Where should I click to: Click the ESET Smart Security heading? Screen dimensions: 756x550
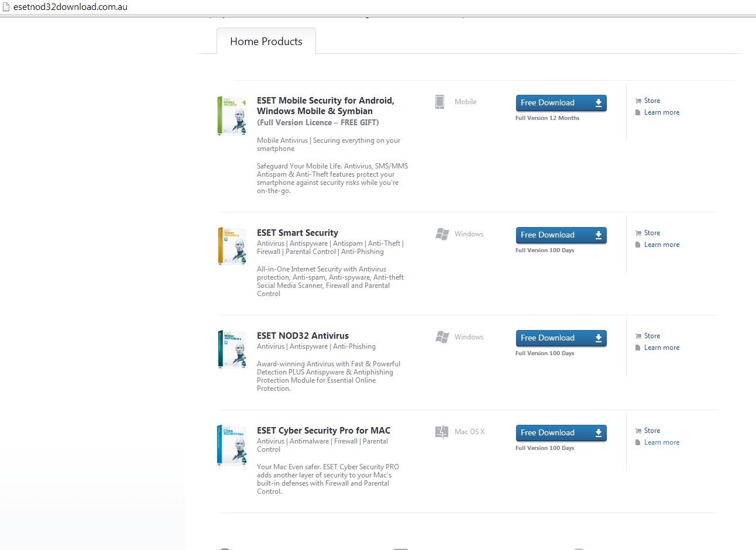pos(297,233)
